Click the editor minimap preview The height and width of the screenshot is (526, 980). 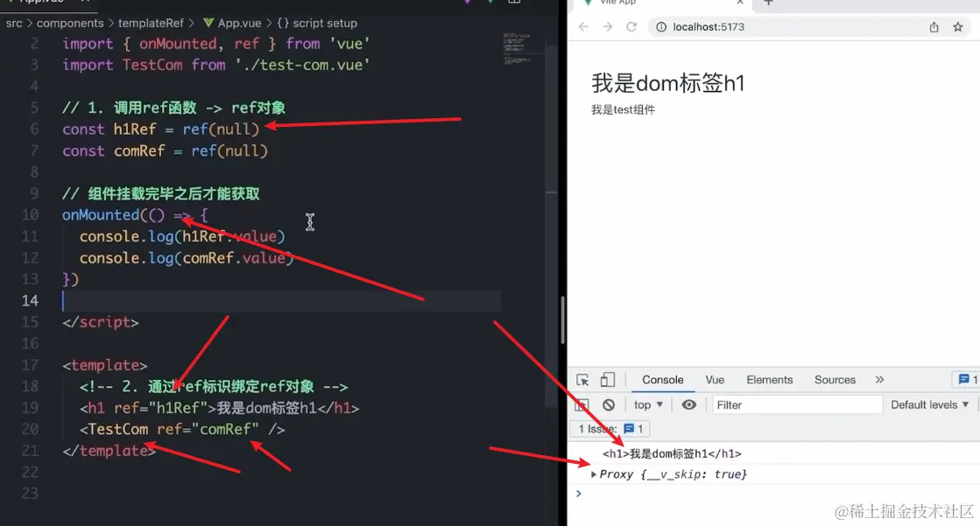[518, 49]
